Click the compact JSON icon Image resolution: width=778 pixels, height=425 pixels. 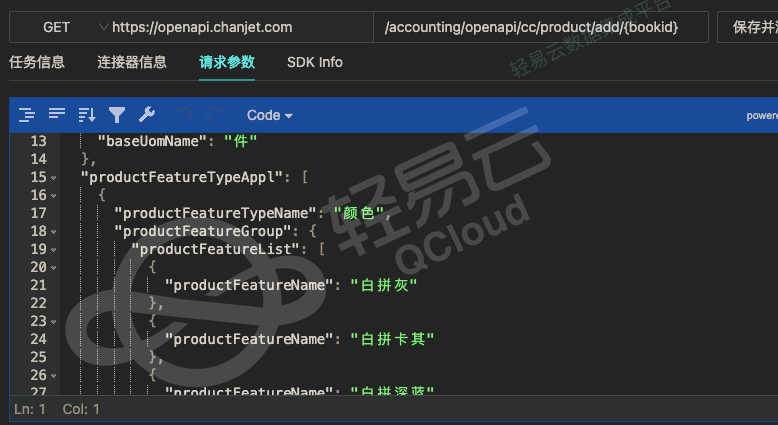(57, 115)
